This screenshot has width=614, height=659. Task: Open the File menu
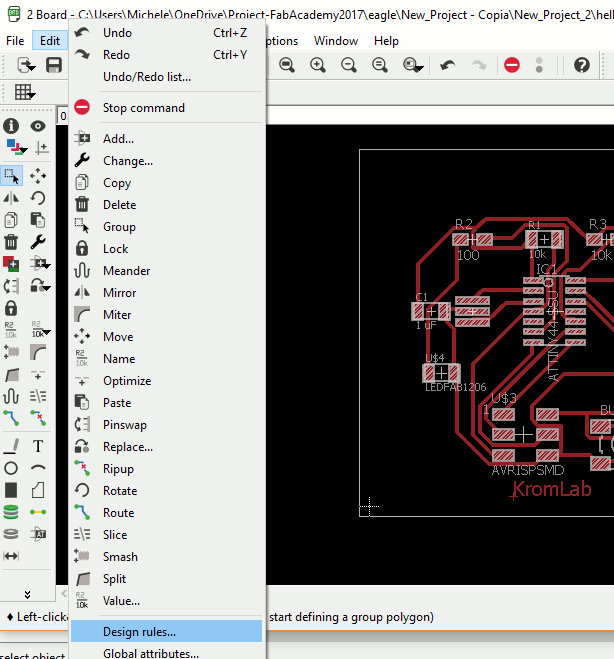[15, 41]
